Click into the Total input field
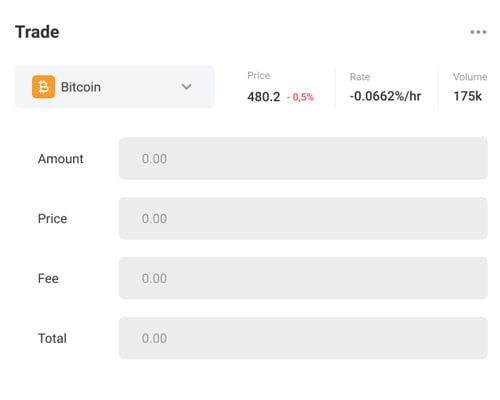This screenshot has width=500, height=400. [x=303, y=338]
